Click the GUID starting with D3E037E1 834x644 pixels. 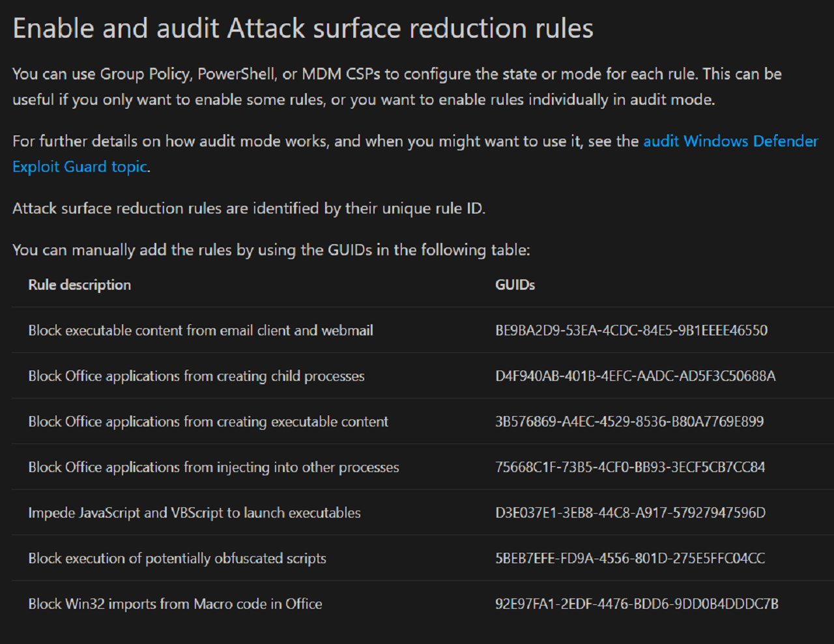coord(630,512)
